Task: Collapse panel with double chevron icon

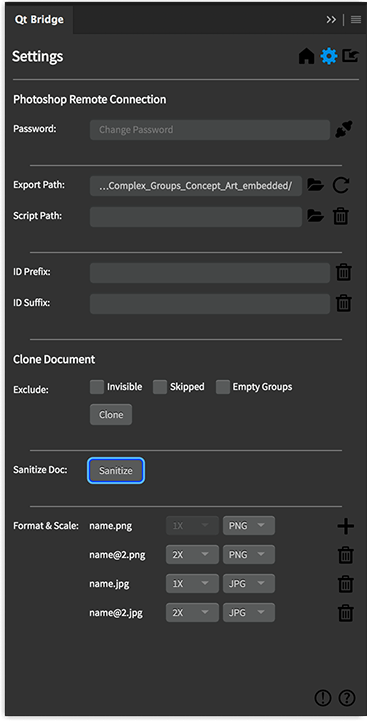Action: (x=331, y=20)
